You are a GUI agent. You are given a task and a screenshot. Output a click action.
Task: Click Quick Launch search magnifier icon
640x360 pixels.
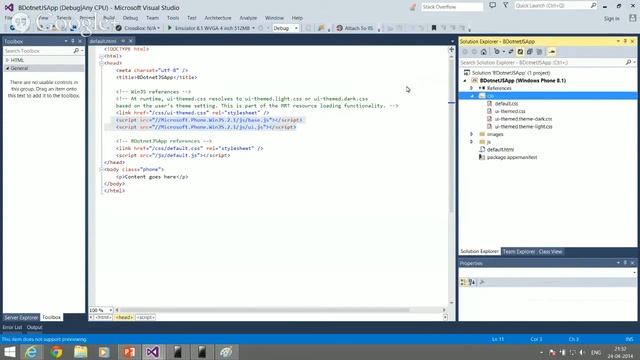(593, 6)
